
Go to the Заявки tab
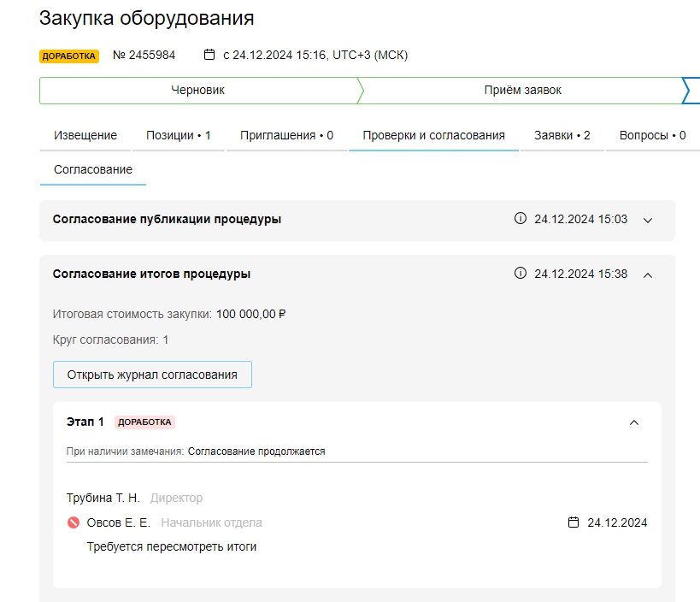tap(562, 135)
